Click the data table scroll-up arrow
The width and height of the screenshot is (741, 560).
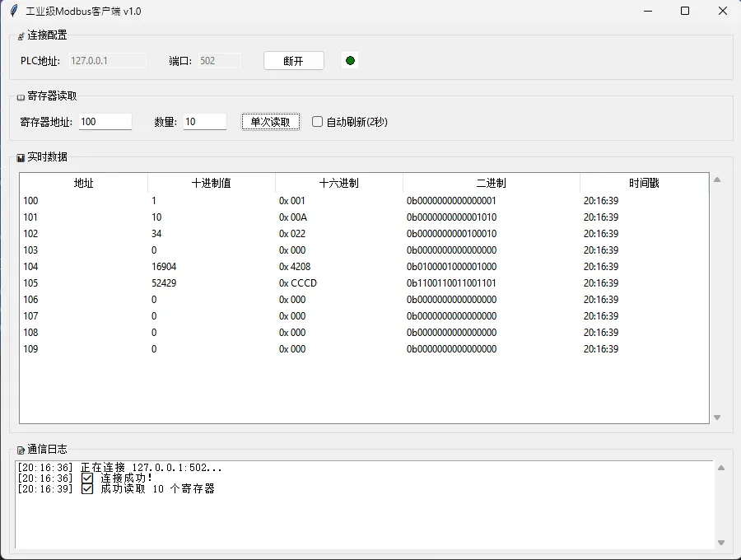tap(717, 180)
